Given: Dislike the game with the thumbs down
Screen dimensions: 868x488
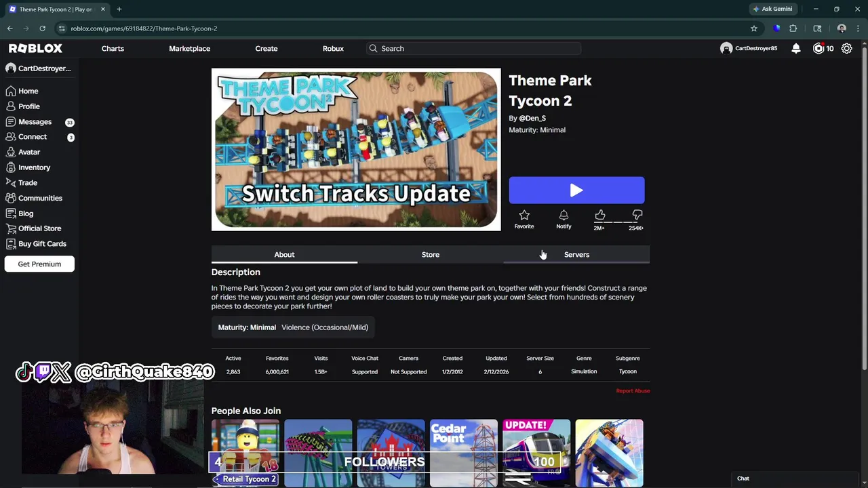Looking at the screenshot, I should [637, 216].
